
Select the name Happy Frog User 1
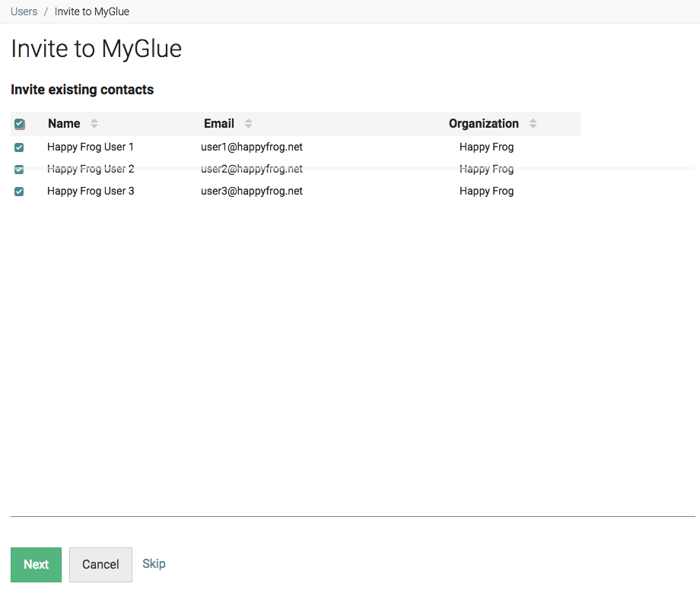click(x=91, y=147)
